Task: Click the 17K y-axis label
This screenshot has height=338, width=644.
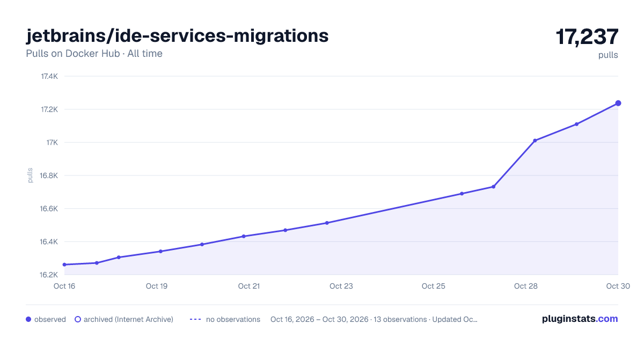Action: coord(52,142)
